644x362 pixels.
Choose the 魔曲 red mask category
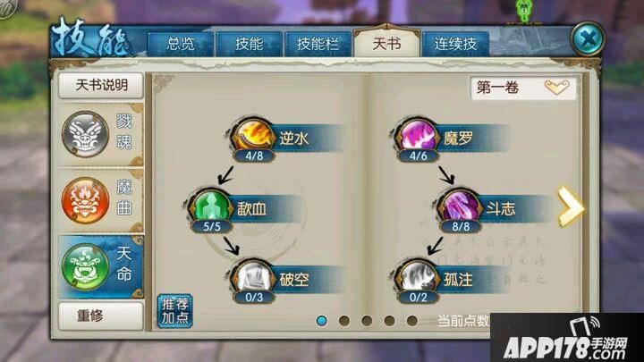coord(100,201)
